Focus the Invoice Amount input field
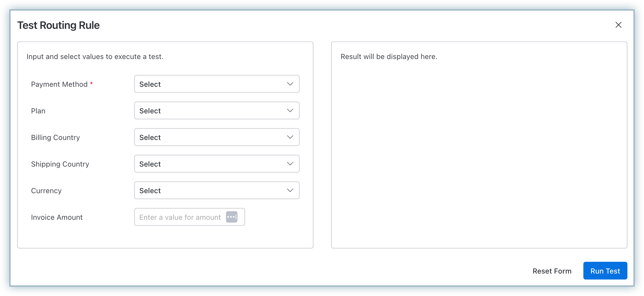Screen dimensions: 644x296 coord(180,217)
